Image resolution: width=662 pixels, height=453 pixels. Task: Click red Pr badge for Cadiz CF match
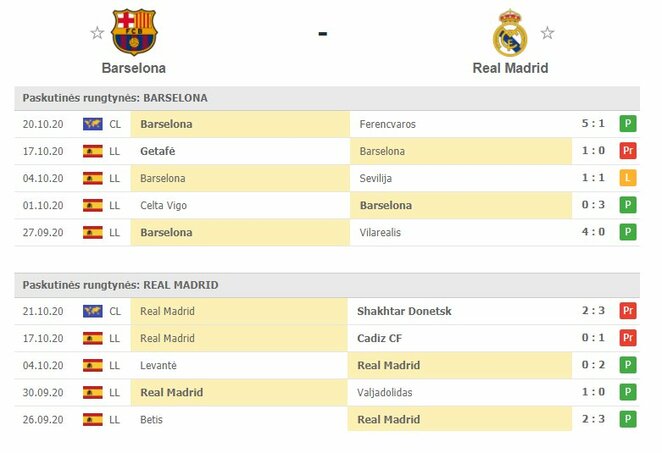pos(628,338)
